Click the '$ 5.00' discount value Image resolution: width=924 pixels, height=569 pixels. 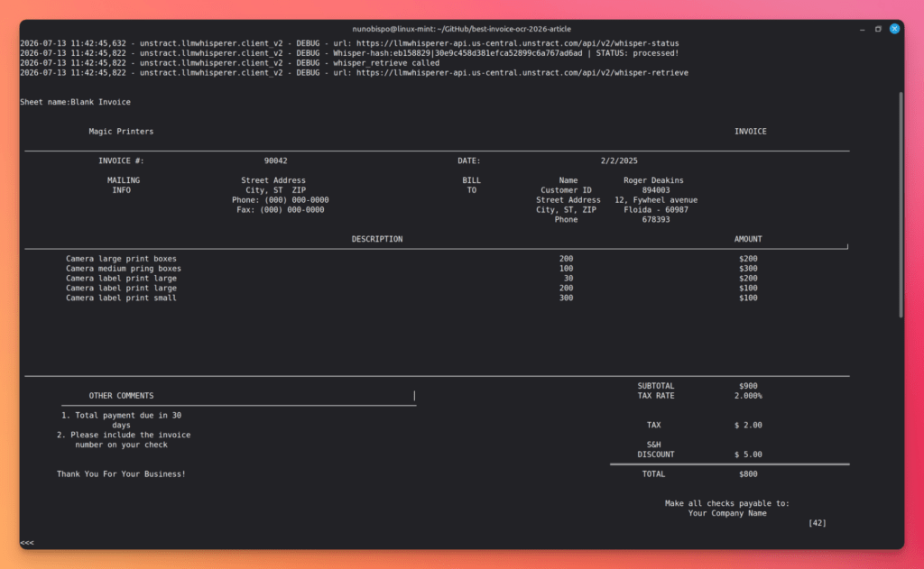click(x=748, y=454)
